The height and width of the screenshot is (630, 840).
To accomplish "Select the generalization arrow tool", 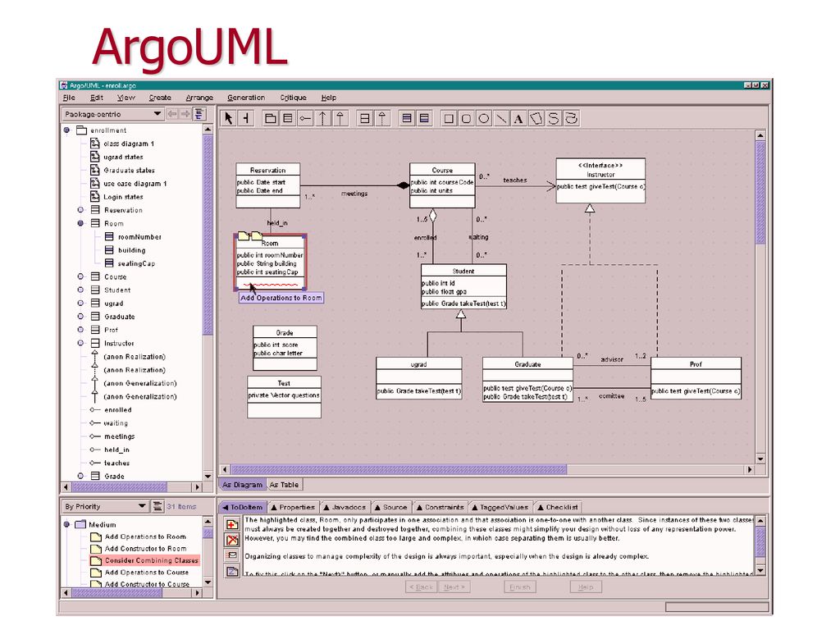I will [340, 118].
